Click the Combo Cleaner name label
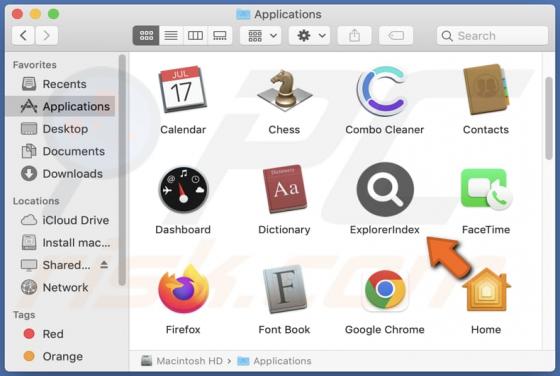Image resolution: width=560 pixels, height=376 pixels. tap(385, 130)
